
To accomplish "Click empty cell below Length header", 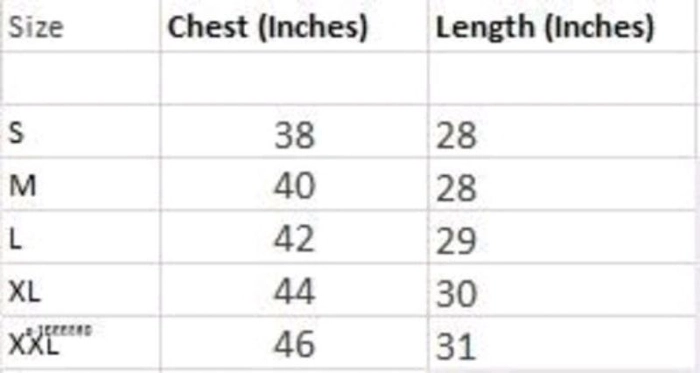I will point(562,79).
